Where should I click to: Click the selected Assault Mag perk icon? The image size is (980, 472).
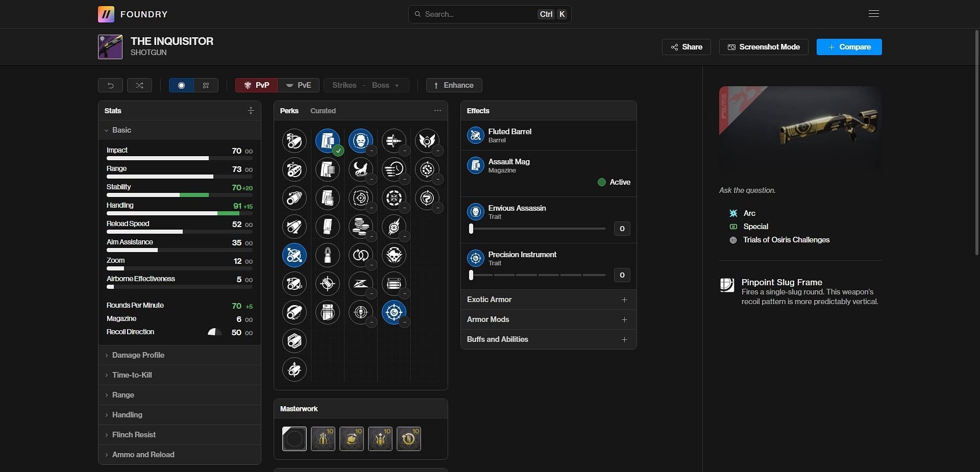(328, 140)
